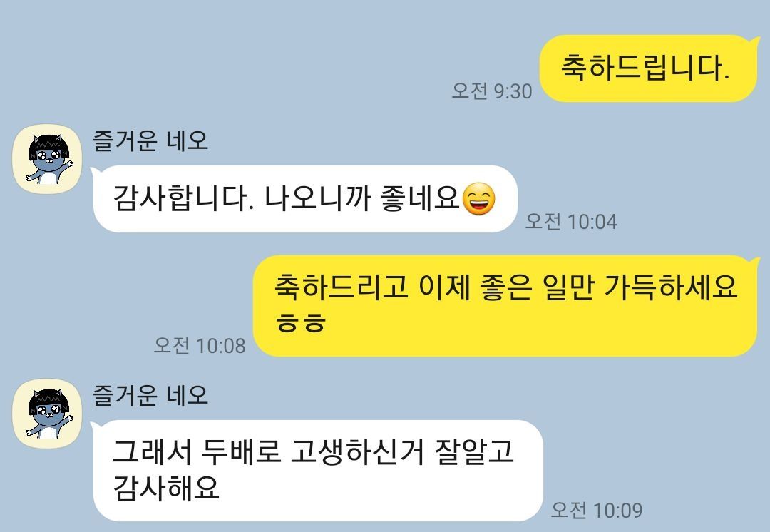The height and width of the screenshot is (532, 770).
Task: Tap the word 감사해요 in last message
Action: tap(166, 488)
